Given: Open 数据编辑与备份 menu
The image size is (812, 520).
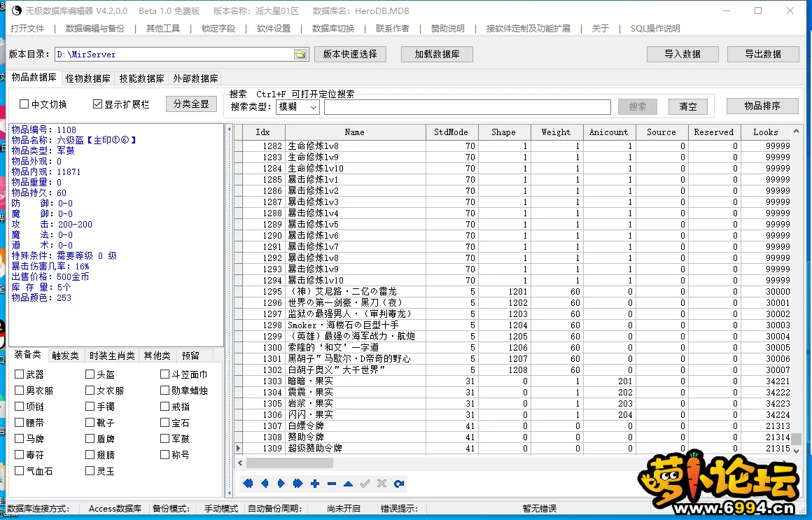Looking at the screenshot, I should tap(94, 29).
